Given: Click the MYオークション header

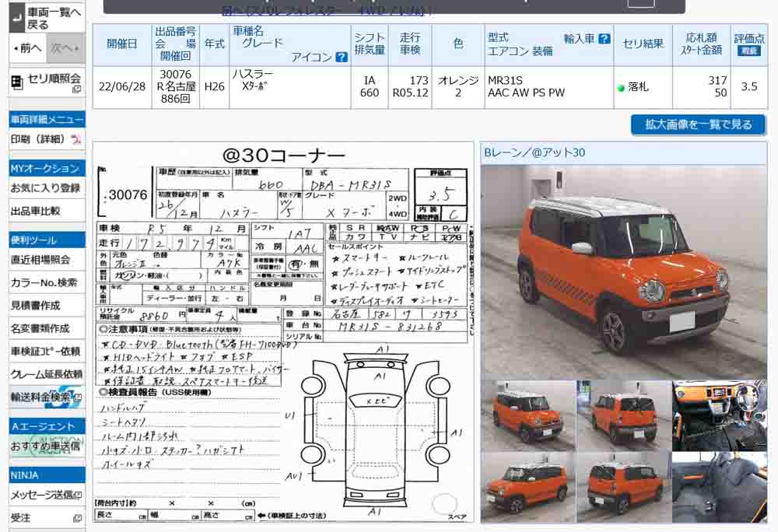Looking at the screenshot, I should 47,168.
